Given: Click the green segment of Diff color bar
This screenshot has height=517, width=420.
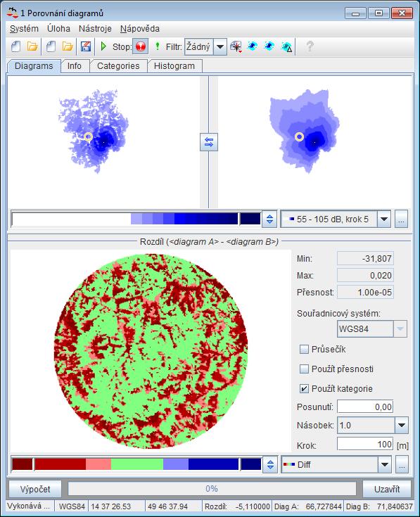Looking at the screenshot, I should 137,464.
